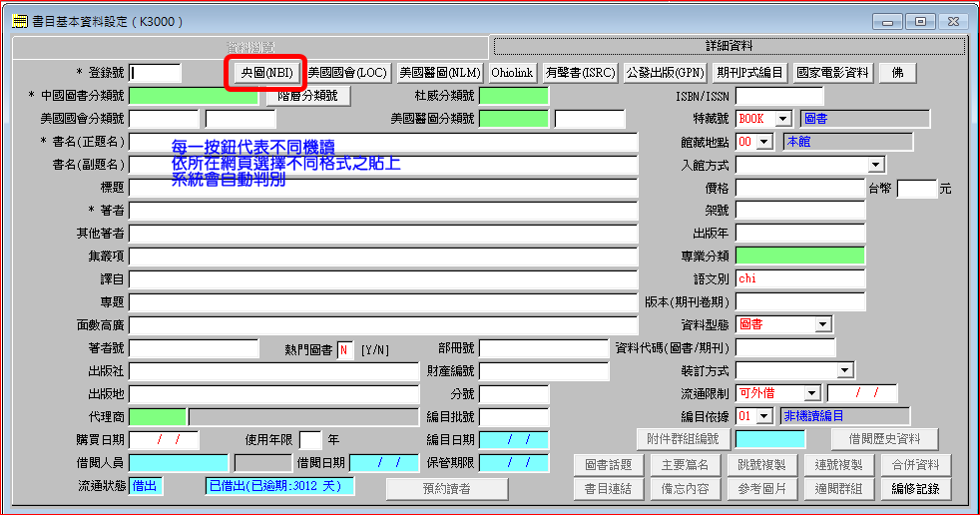The height and width of the screenshot is (515, 980).
Task: Click the 有聲書(ISRC) button
Action: click(x=580, y=73)
